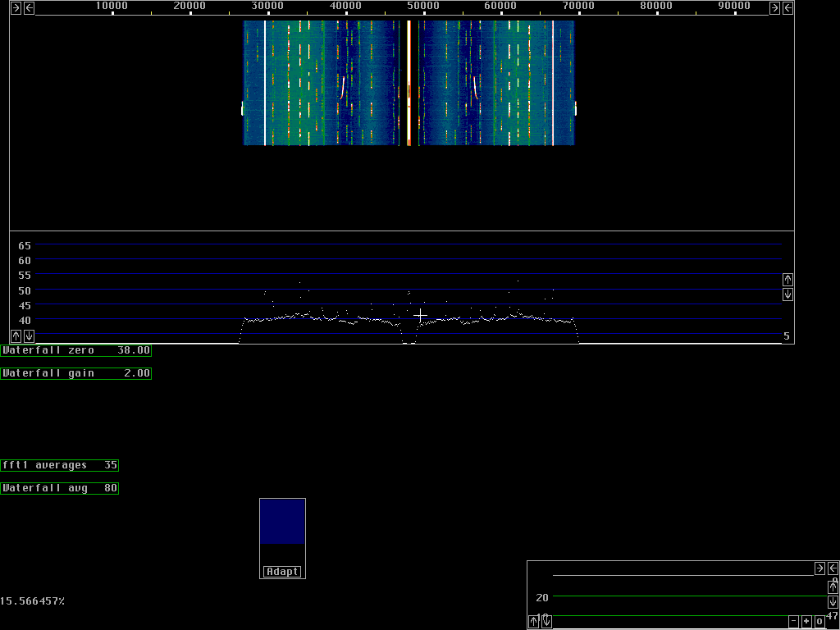The height and width of the screenshot is (630, 840).
Task: Click the right arrow at waterfall top-right corner
Action: (x=774, y=8)
